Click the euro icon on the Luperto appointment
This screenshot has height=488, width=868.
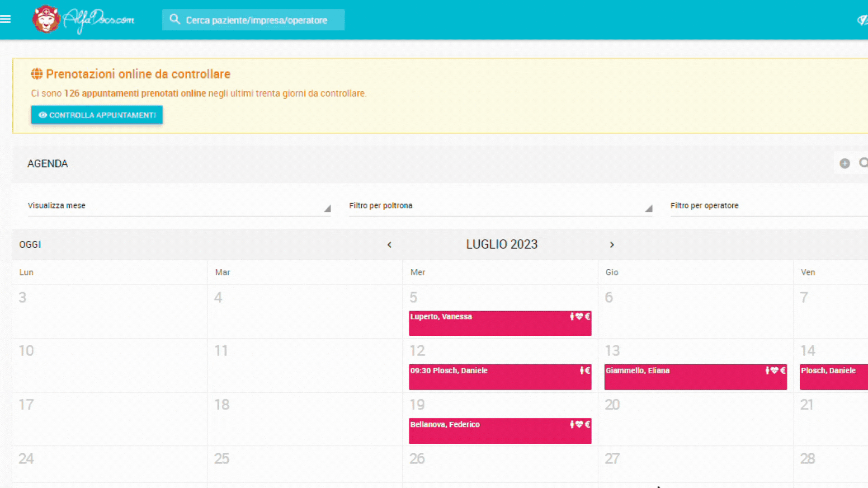click(x=587, y=316)
